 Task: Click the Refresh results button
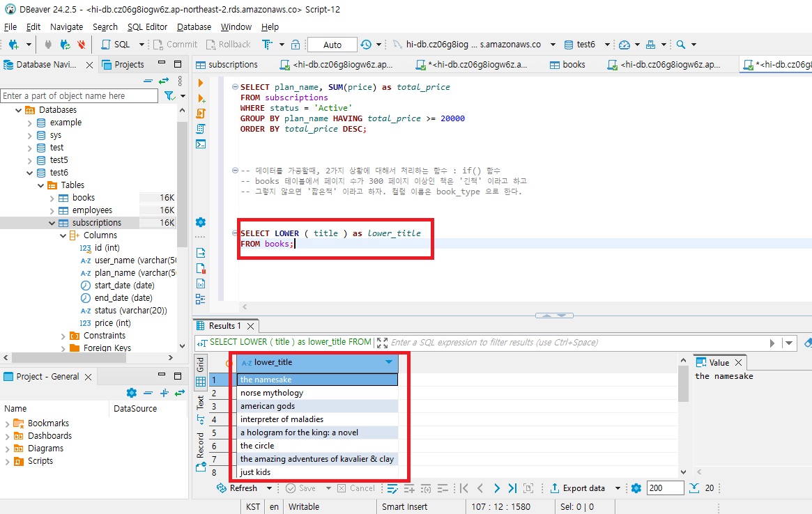coord(237,488)
